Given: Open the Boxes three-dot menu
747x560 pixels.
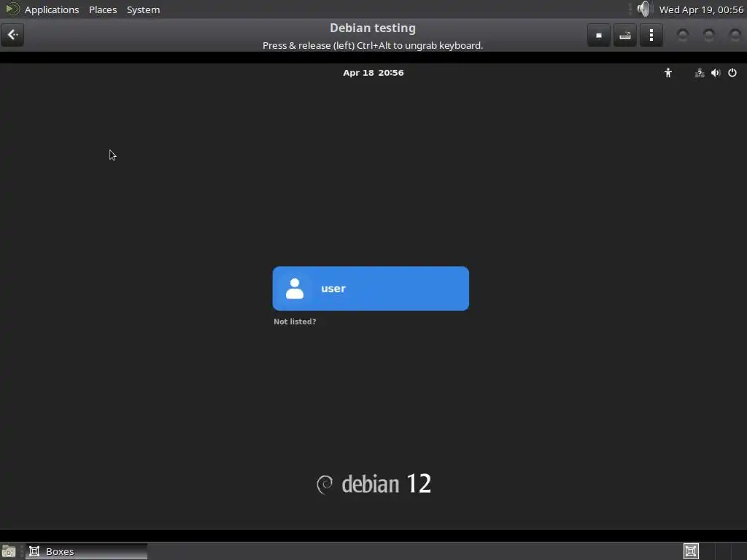Looking at the screenshot, I should coord(651,35).
